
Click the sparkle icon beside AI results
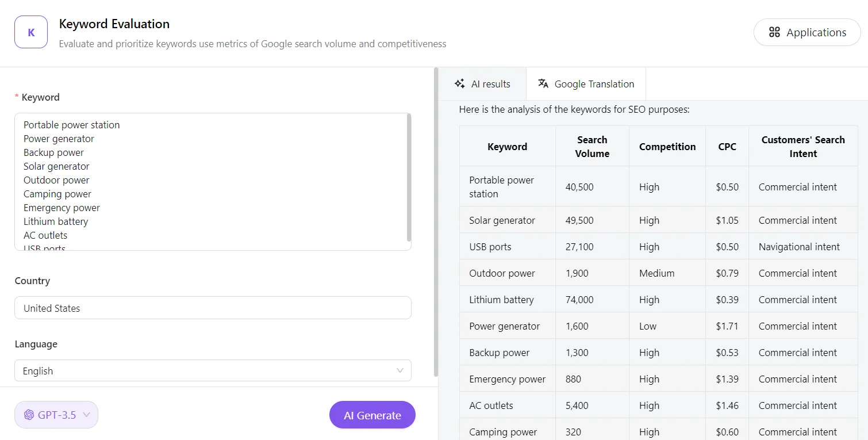coord(459,83)
